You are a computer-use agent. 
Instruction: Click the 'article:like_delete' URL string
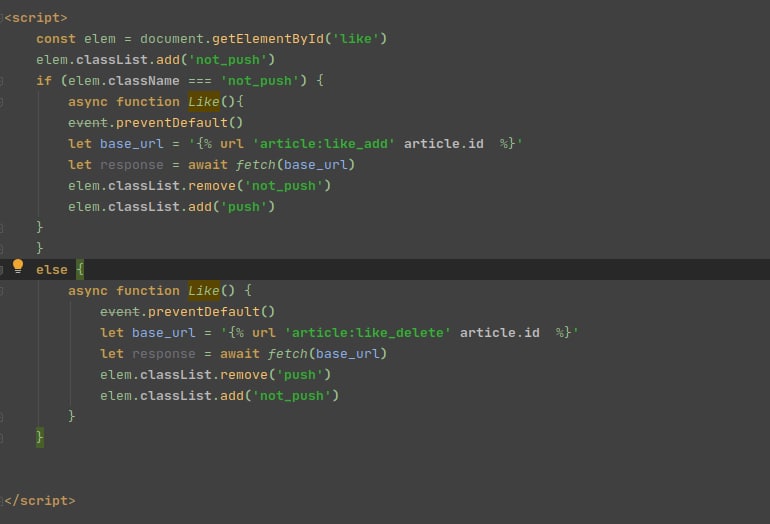pyautogui.click(x=367, y=333)
